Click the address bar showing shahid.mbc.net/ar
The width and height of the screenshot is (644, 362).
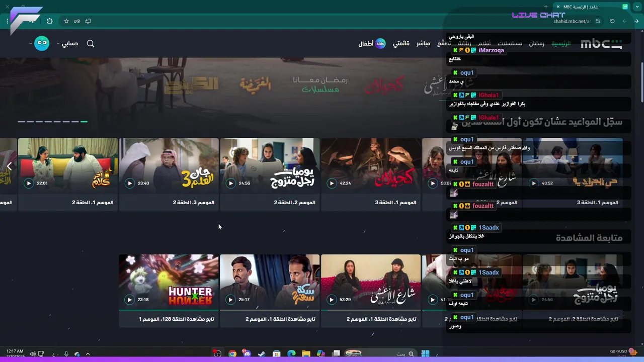tap(572, 21)
